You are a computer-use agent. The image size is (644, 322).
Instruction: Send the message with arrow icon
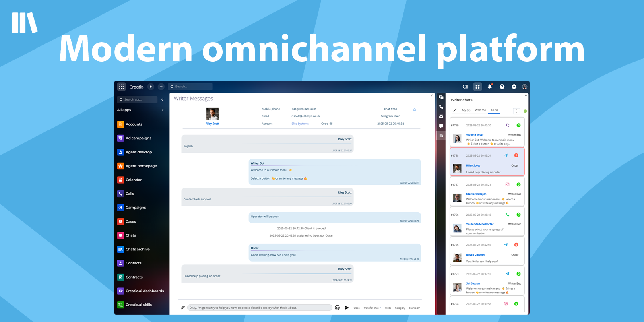click(x=347, y=308)
